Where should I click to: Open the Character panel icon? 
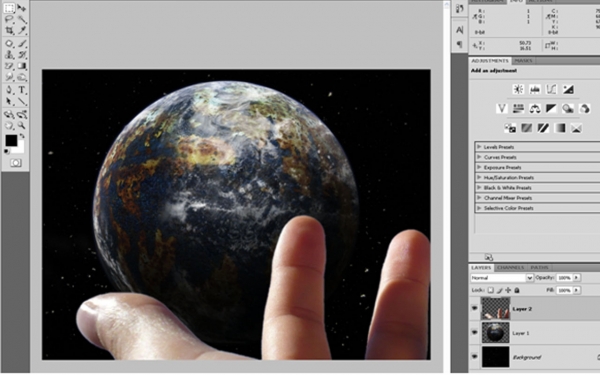point(460,30)
